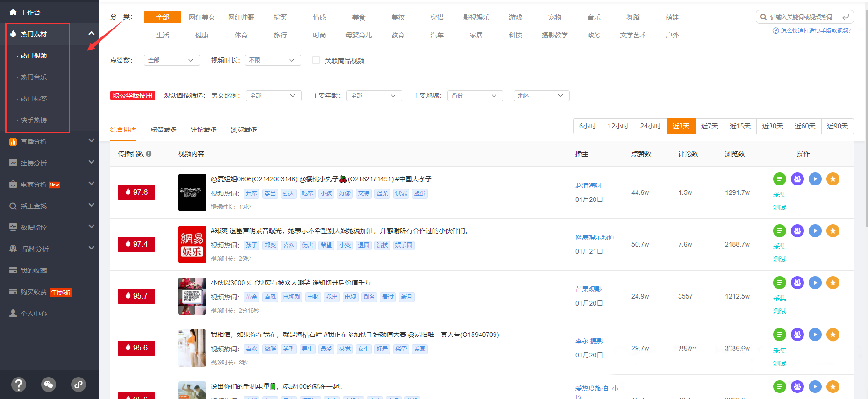Viewport: 868px width, 399px height.
Task: Click the search magnifier icon in keyword box
Action: click(763, 17)
